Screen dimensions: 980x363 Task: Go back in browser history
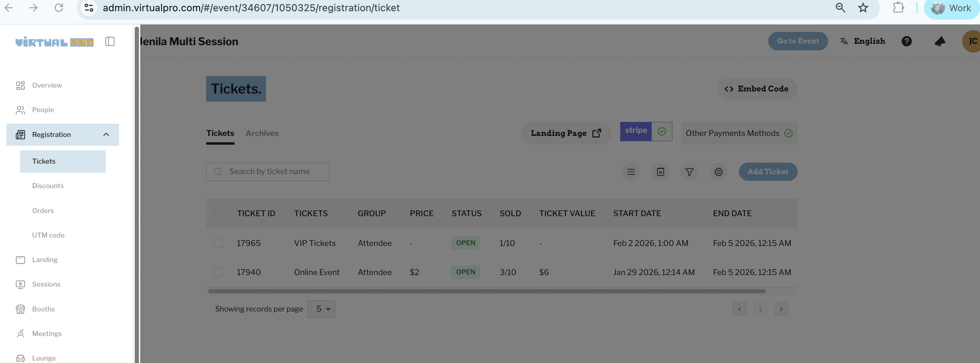click(8, 8)
